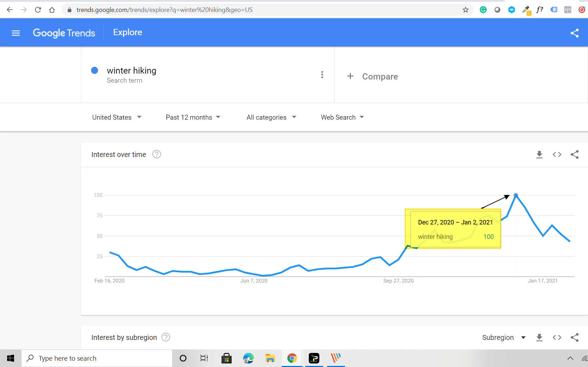Switch the Web Search type dropdown
The image size is (588, 367).
tap(342, 117)
